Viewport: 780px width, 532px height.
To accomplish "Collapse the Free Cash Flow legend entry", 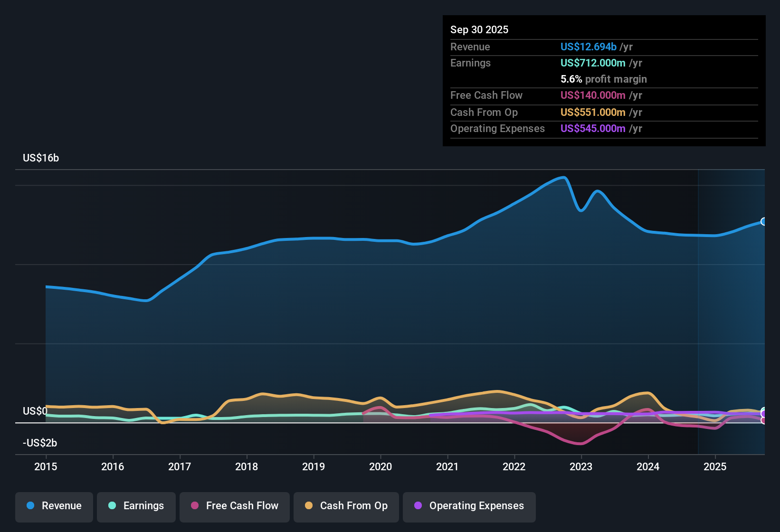I will point(234,507).
